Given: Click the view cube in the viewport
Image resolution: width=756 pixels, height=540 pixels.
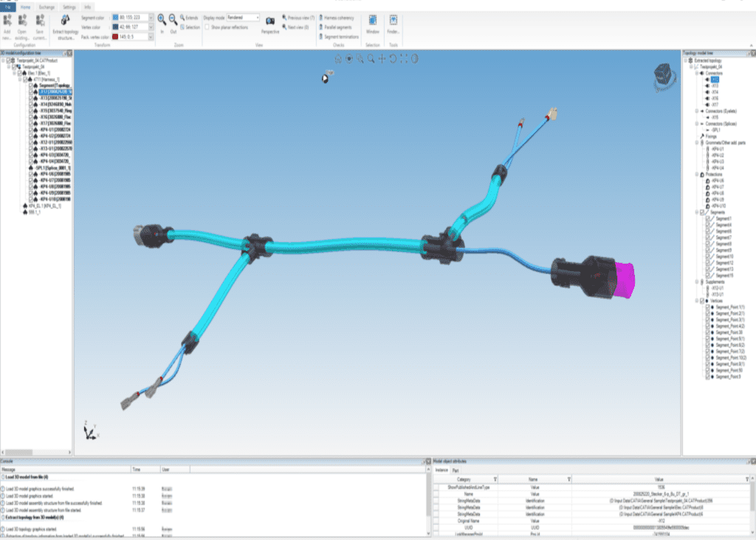Looking at the screenshot, I should (x=662, y=74).
